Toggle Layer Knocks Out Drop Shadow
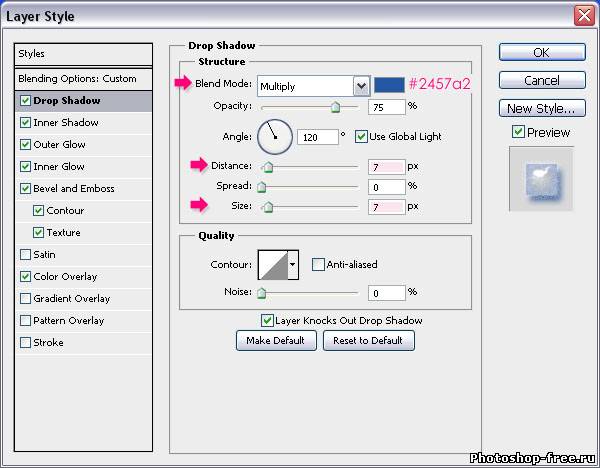Image resolution: width=600 pixels, height=468 pixels. tap(267, 321)
